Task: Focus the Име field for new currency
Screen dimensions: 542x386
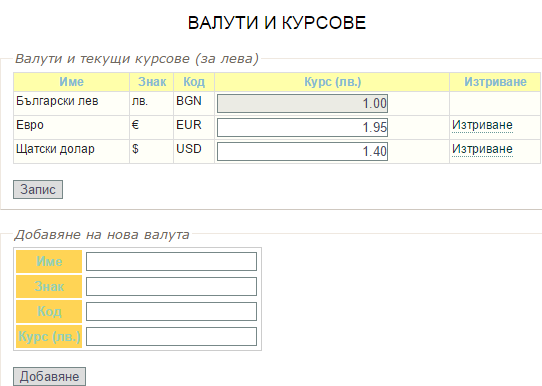Action: point(171,261)
